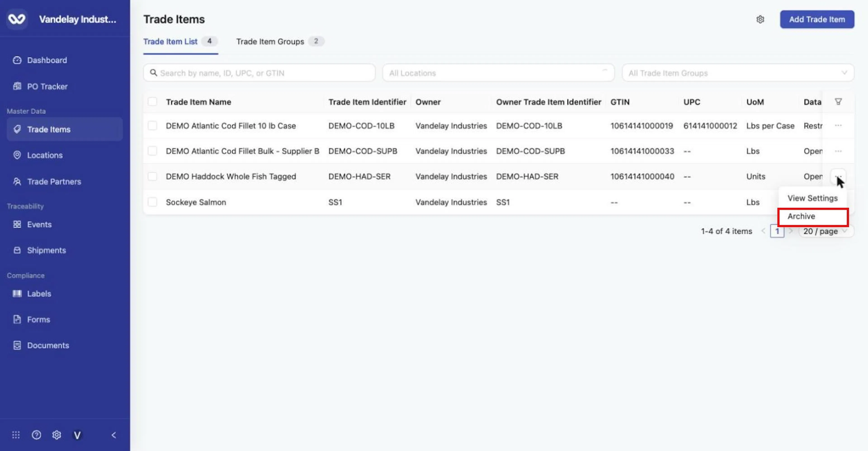Open the Events grid icon
Viewport: 868px width, 451px height.
pyautogui.click(x=17, y=224)
